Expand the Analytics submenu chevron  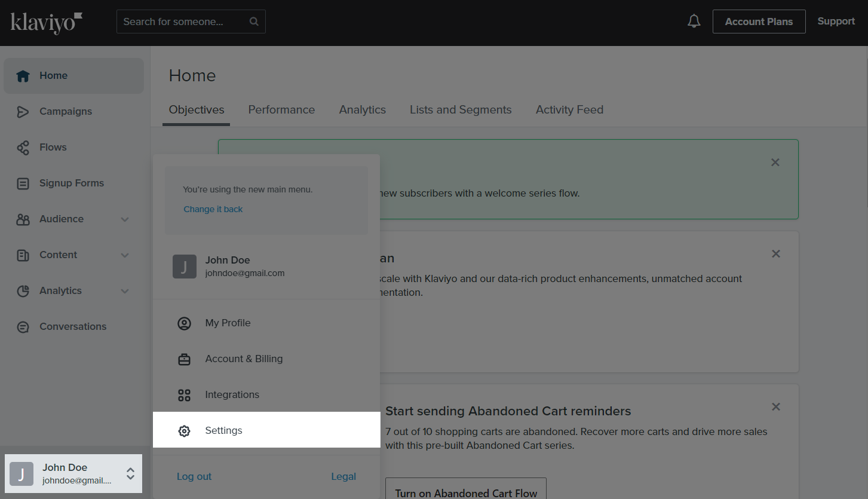(125, 291)
